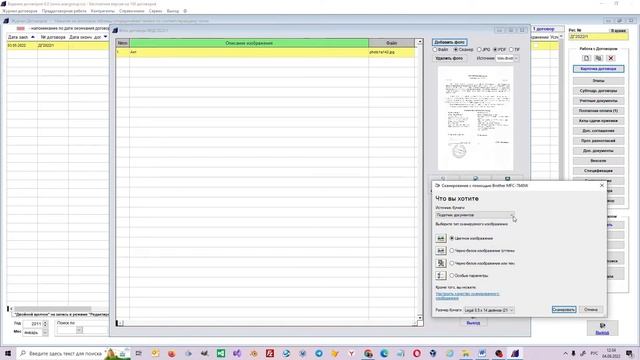
Task: Open the paper size Legal dropdown
Action: coord(489,310)
